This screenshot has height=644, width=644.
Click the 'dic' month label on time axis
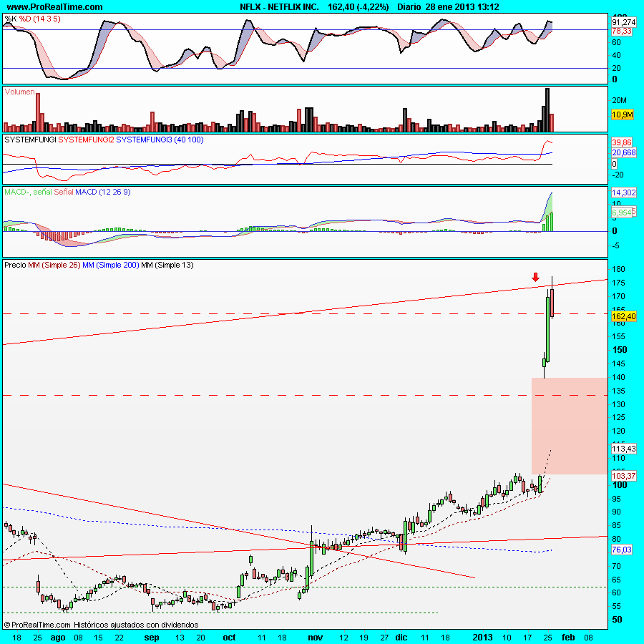click(401, 638)
